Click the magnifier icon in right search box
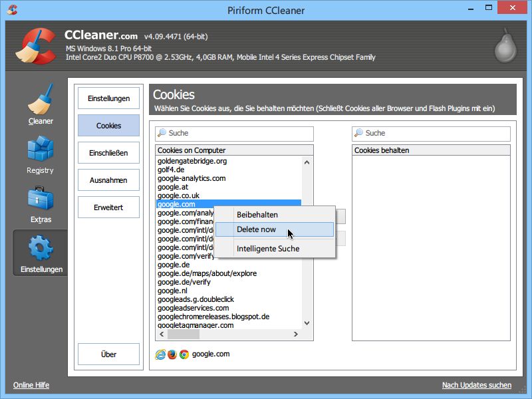Screen dimensions: 532x399 pos(359,132)
